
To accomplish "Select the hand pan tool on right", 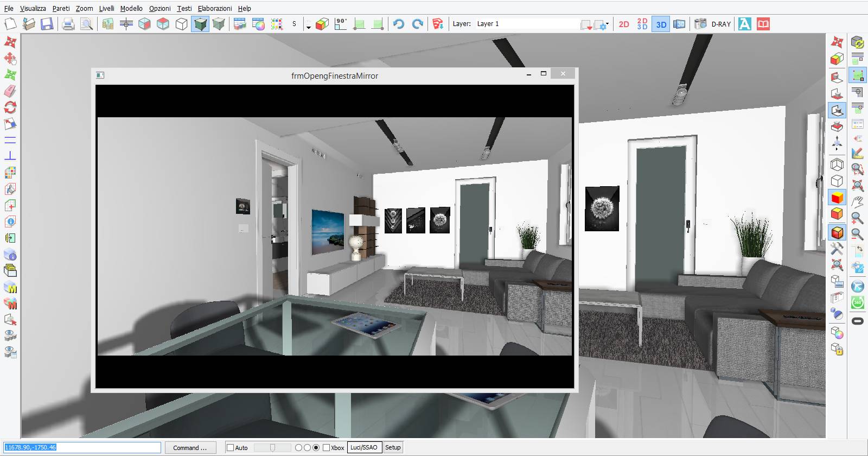I will coord(857,202).
